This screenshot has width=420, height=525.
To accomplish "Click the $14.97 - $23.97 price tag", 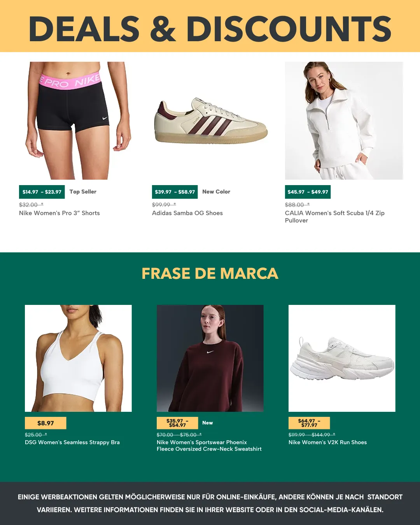I will (x=42, y=192).
